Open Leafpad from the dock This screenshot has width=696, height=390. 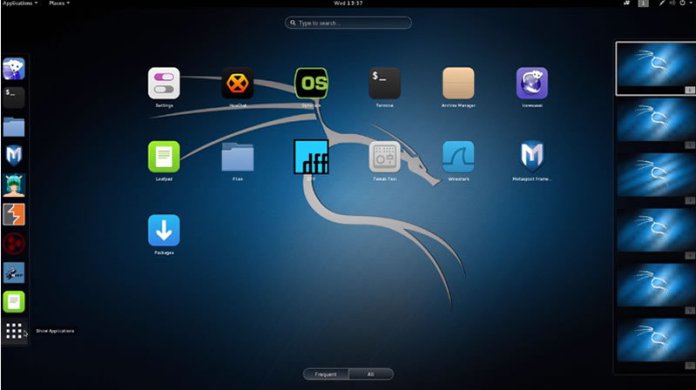pos(14,302)
